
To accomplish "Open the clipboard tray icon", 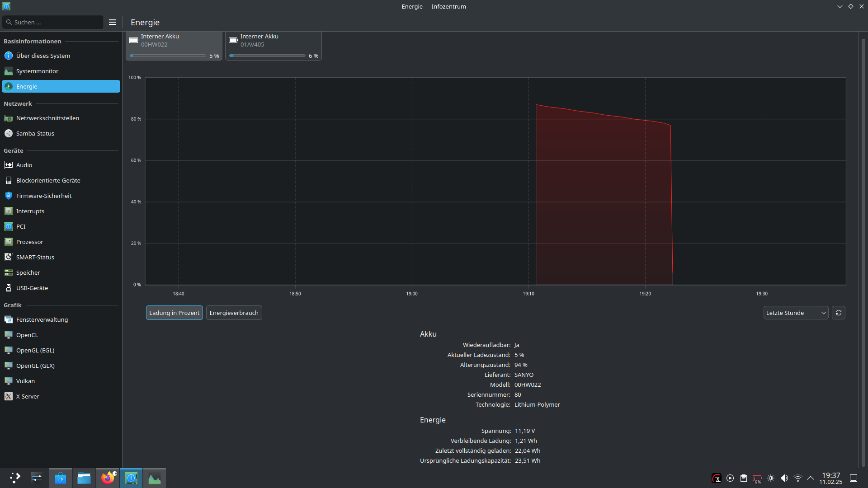I will [744, 478].
